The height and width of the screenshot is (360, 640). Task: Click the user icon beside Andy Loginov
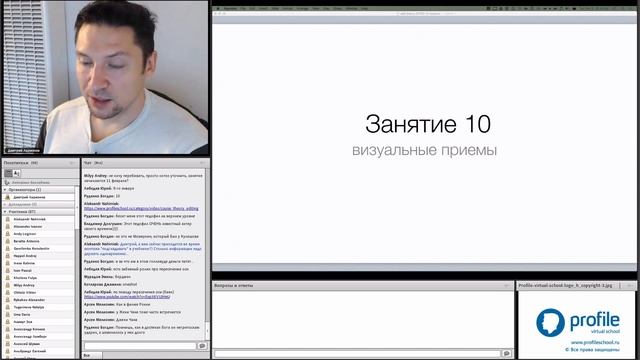pyautogui.click(x=7, y=234)
